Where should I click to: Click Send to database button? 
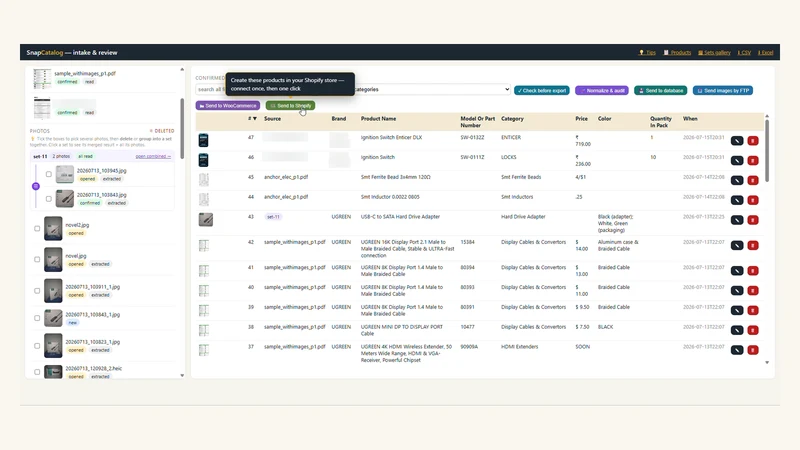660,90
